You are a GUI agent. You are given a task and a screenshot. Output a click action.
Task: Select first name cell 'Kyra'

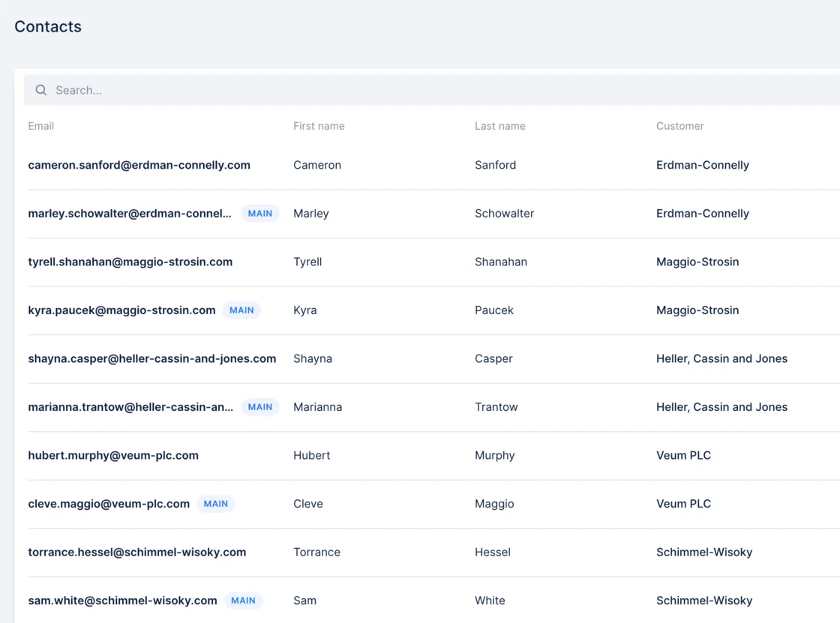(x=304, y=310)
